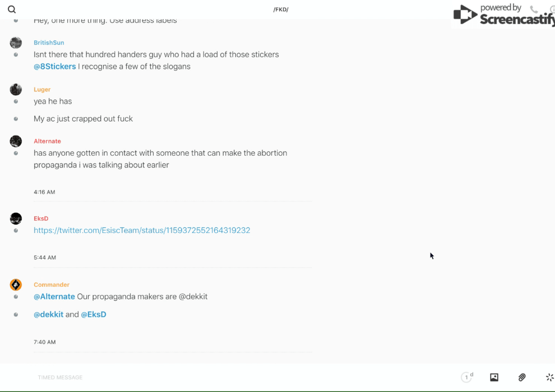Select the @dekkit mention before 'and'
This screenshot has height=392, width=555.
tap(48, 315)
